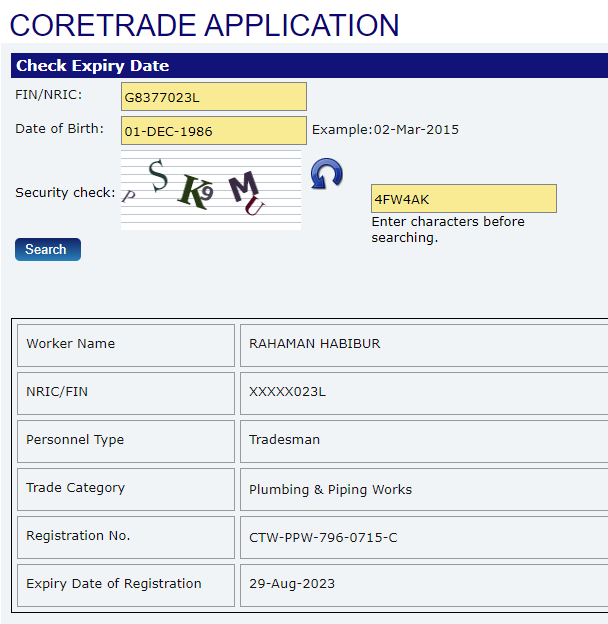The image size is (608, 624).
Task: Click the Expiry Date of Registration label
Action: click(x=114, y=584)
